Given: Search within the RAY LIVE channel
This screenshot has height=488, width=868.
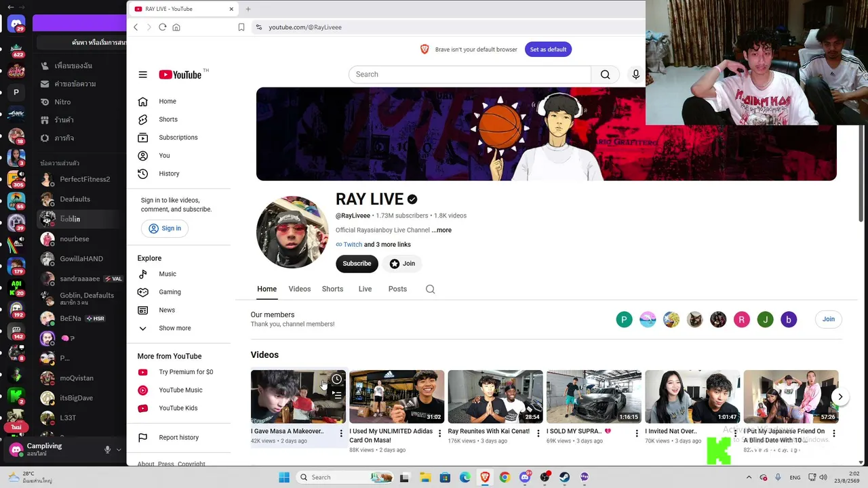Looking at the screenshot, I should point(430,289).
